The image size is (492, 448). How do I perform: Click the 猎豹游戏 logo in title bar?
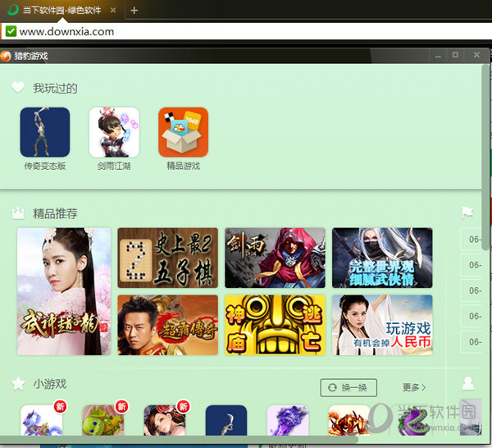(6, 56)
